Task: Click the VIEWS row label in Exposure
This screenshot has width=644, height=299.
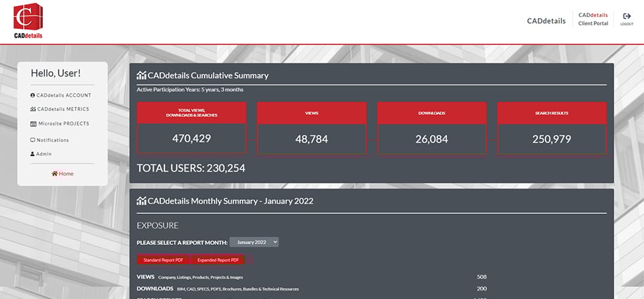Action: [x=145, y=277]
